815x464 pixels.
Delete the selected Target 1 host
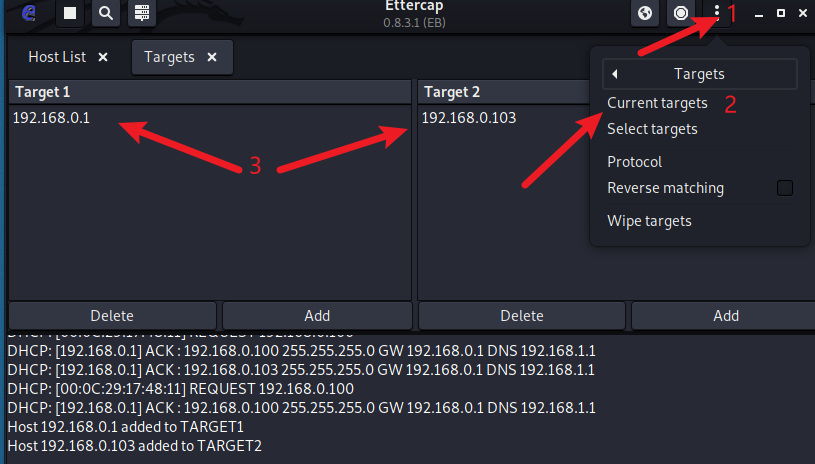112,315
